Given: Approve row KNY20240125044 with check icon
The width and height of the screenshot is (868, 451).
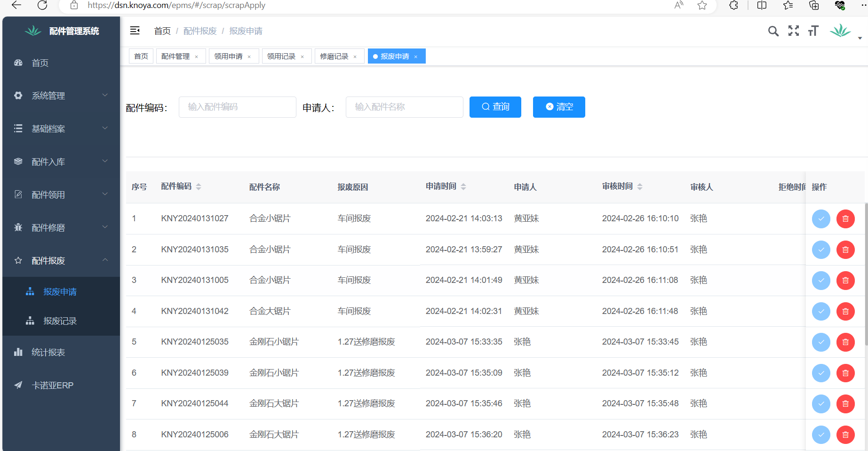Looking at the screenshot, I should (x=821, y=403).
